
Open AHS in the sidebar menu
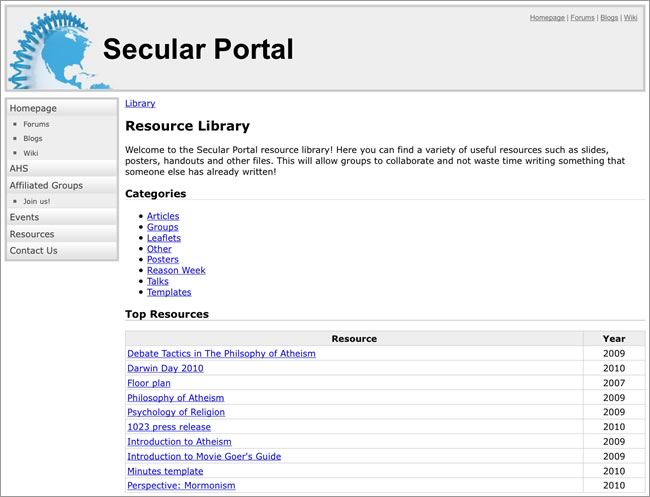pyautogui.click(x=19, y=169)
